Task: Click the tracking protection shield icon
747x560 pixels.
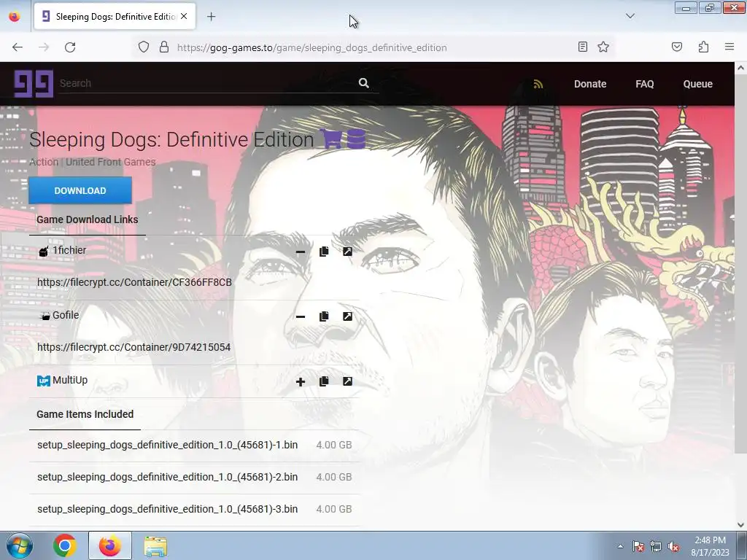Action: (x=144, y=47)
